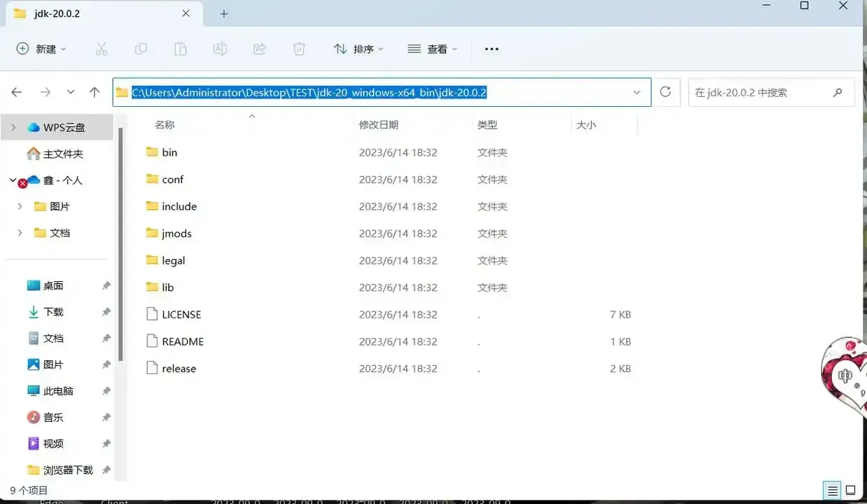Viewport: 867px width, 504px height.
Task: Click the cut scissors icon in toolbar
Action: (101, 49)
